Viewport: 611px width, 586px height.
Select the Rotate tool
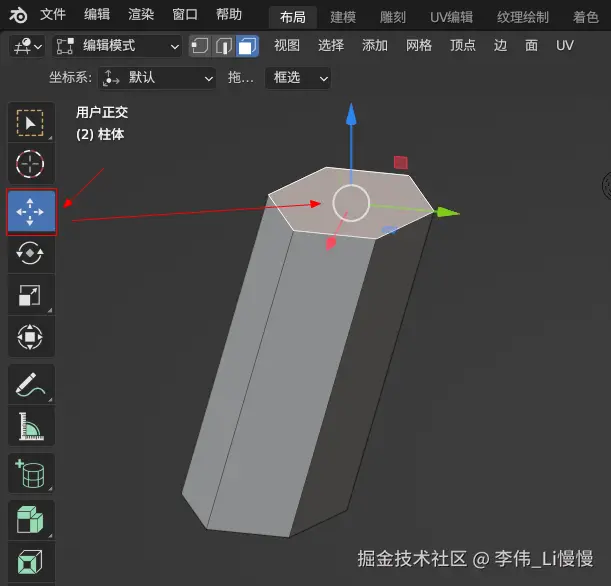tap(31, 253)
